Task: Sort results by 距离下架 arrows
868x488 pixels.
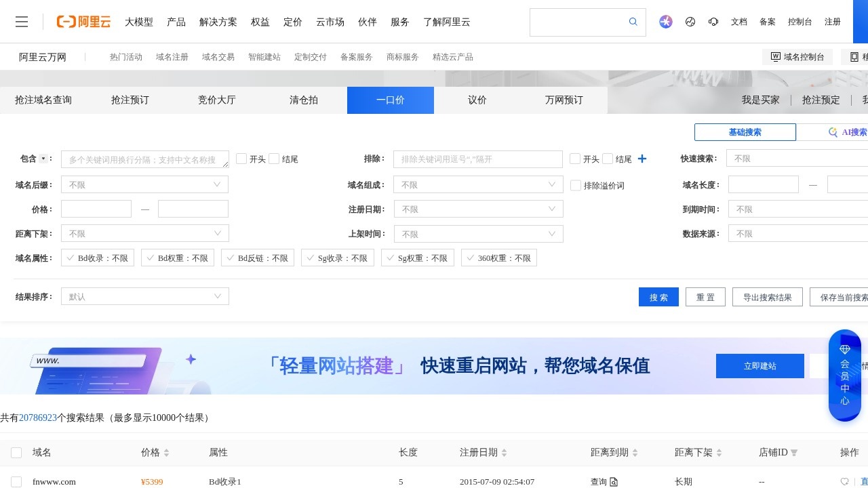Action: pyautogui.click(x=719, y=453)
